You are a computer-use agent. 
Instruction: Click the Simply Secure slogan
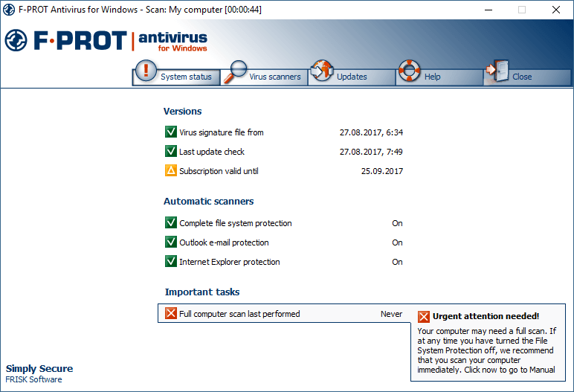[39, 368]
